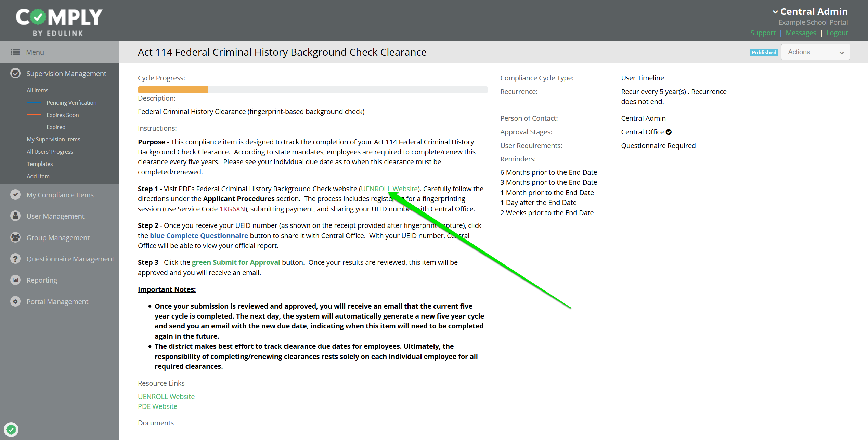Select Expires Soon in sidebar

click(x=63, y=115)
